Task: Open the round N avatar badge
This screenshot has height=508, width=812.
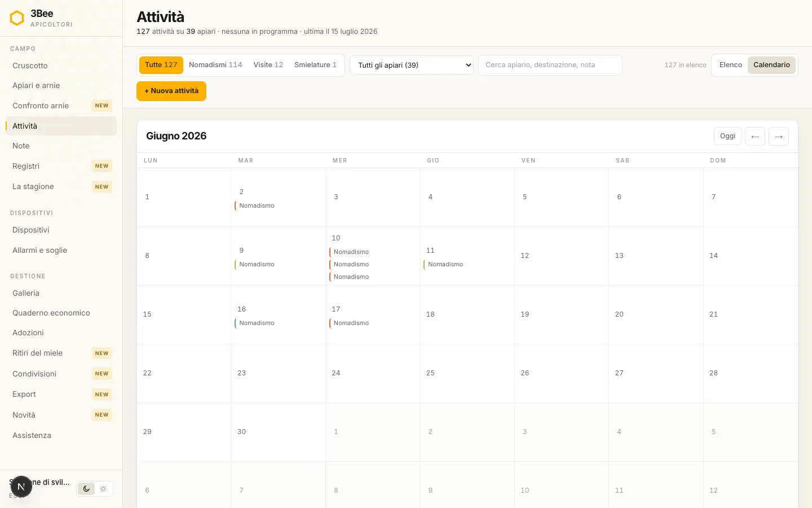Action: pos(21,487)
